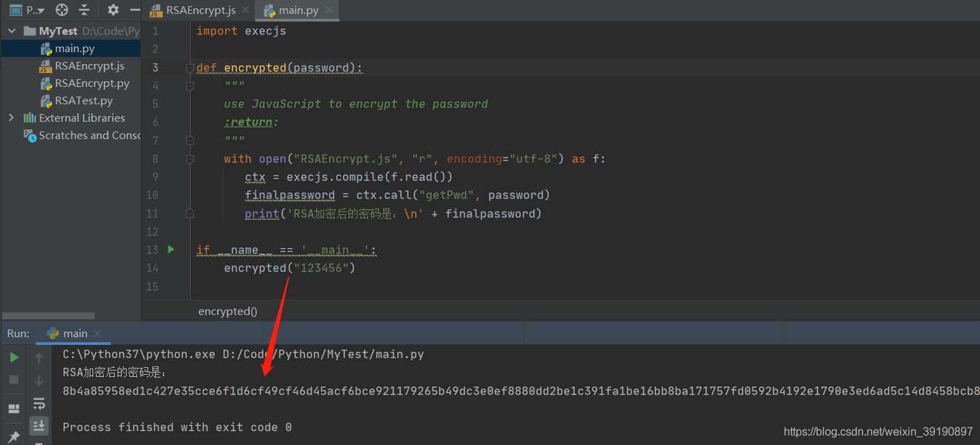980x445 pixels.
Task: Click the External Libraries bar-chart icon
Action: coord(30,118)
